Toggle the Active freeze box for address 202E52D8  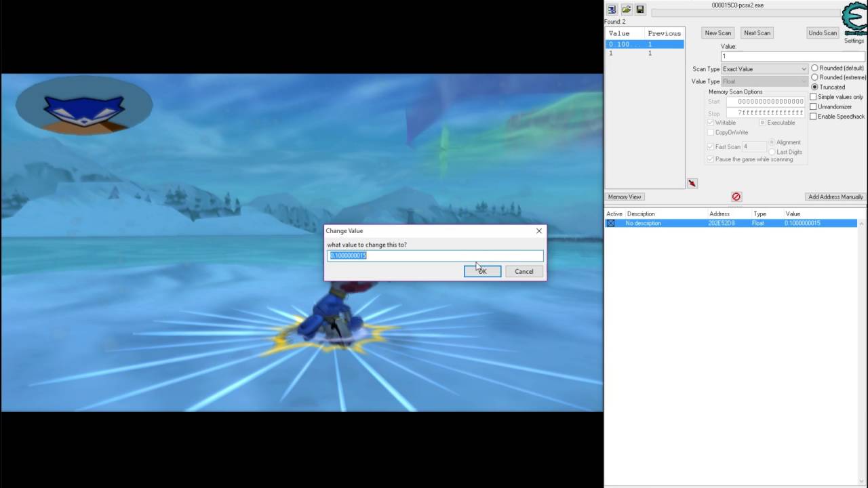(610, 223)
